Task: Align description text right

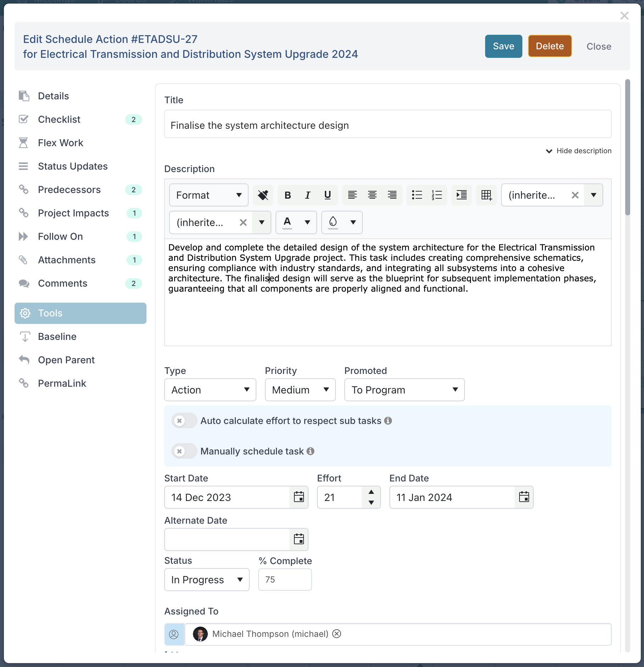Action: [392, 195]
